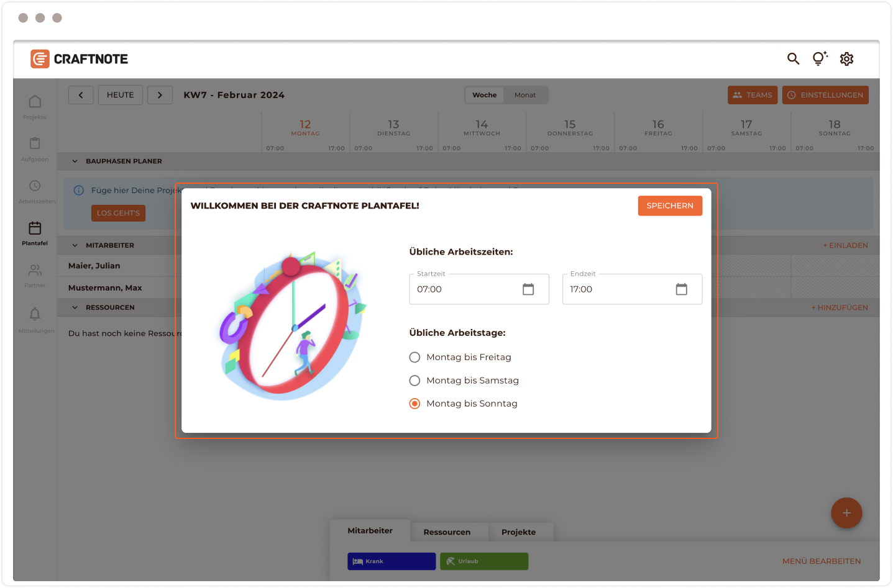Viewport: 893px width, 588px height.
Task: Click the Speichern button
Action: click(670, 206)
